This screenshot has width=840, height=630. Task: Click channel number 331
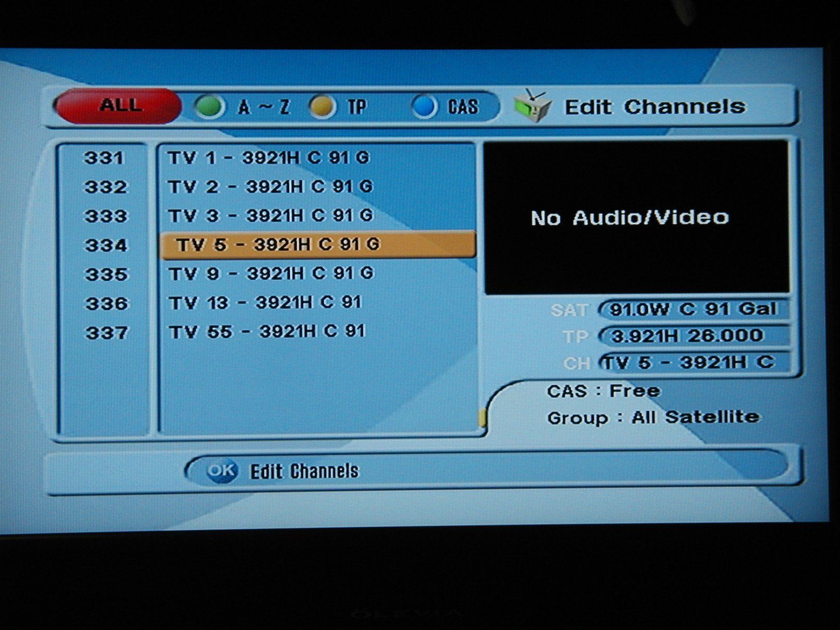click(104, 158)
